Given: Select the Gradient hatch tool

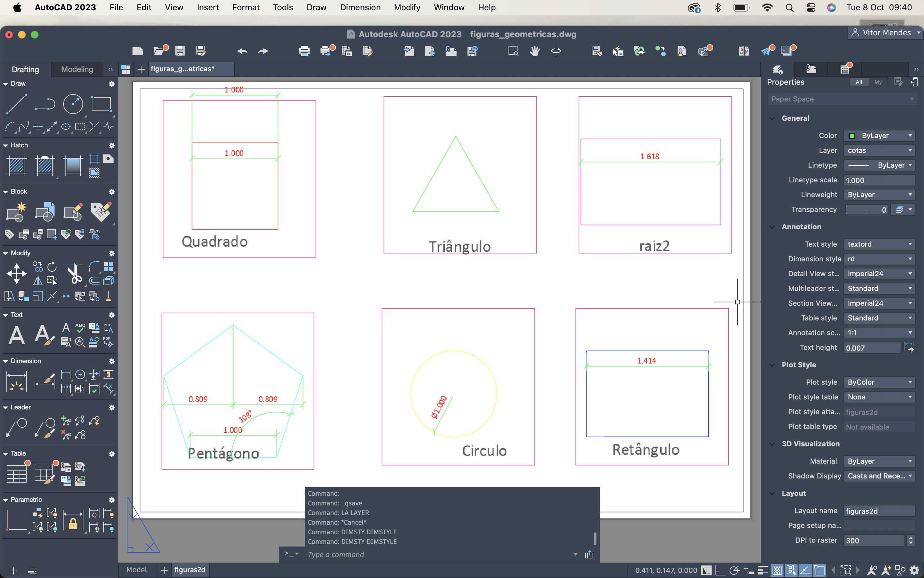Looking at the screenshot, I should point(73,165).
